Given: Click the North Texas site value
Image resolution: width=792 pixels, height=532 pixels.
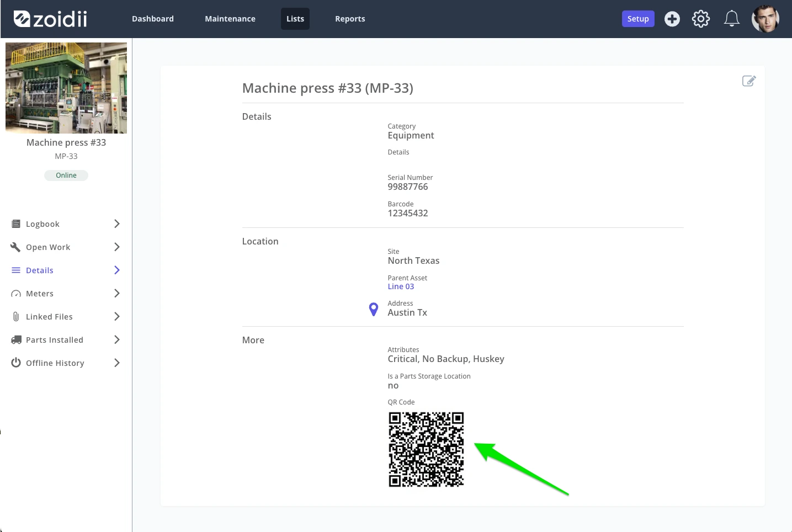Looking at the screenshot, I should coord(413,261).
